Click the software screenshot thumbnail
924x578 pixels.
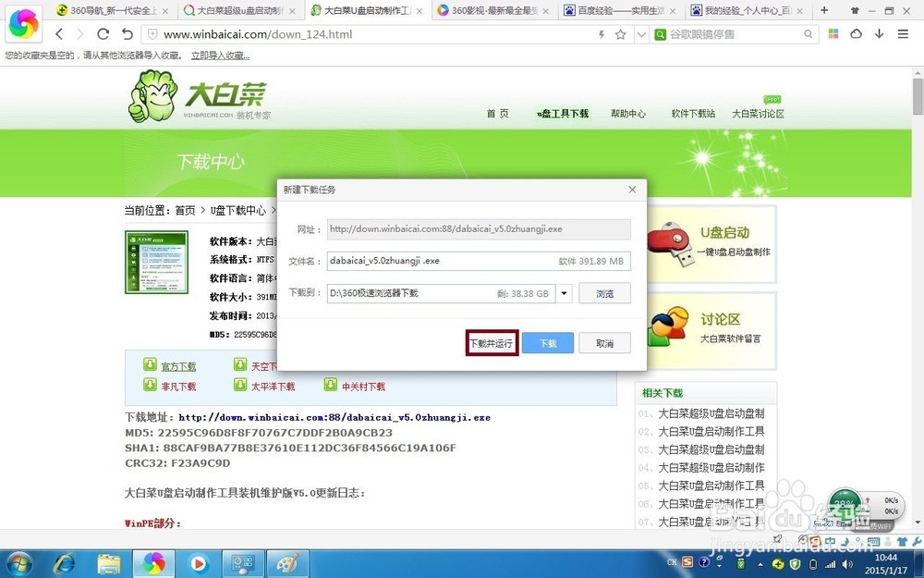(157, 262)
